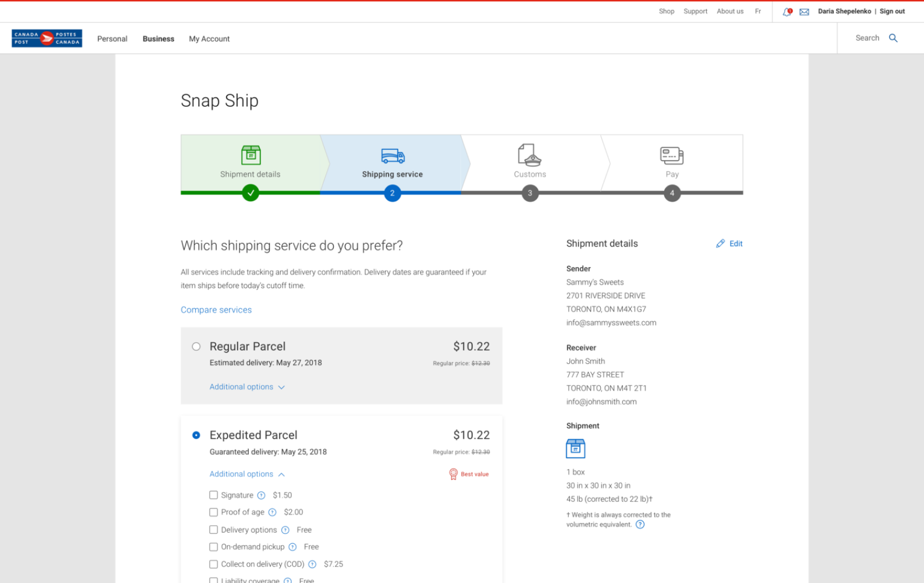
Task: Click Guaranteed delivery: May 25, 2018
Action: [x=268, y=452]
